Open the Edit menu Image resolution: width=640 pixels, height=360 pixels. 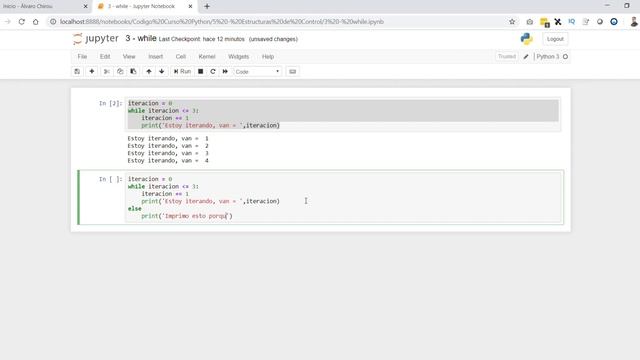(x=105, y=57)
